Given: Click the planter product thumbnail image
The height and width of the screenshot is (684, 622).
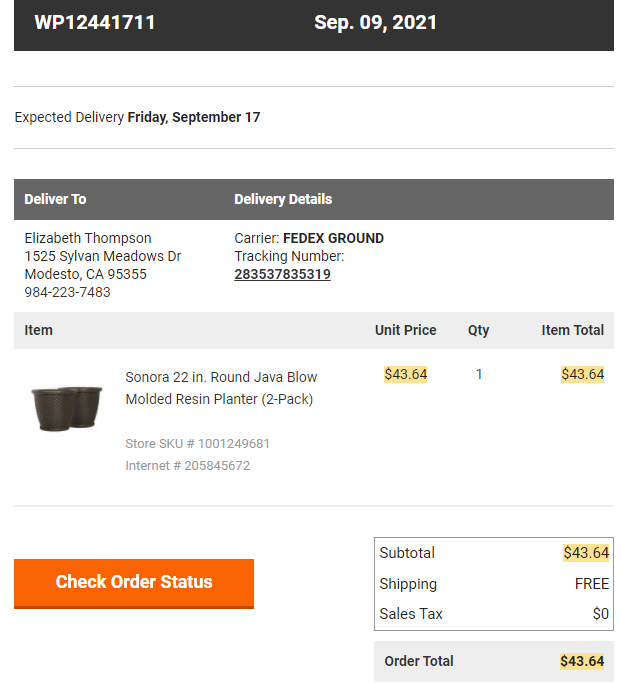Looking at the screenshot, I should tap(67, 408).
